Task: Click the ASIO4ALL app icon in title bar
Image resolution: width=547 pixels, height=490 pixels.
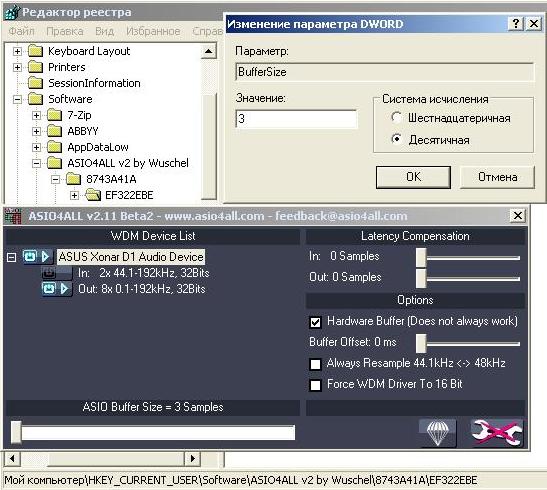Action: pyautogui.click(x=13, y=216)
